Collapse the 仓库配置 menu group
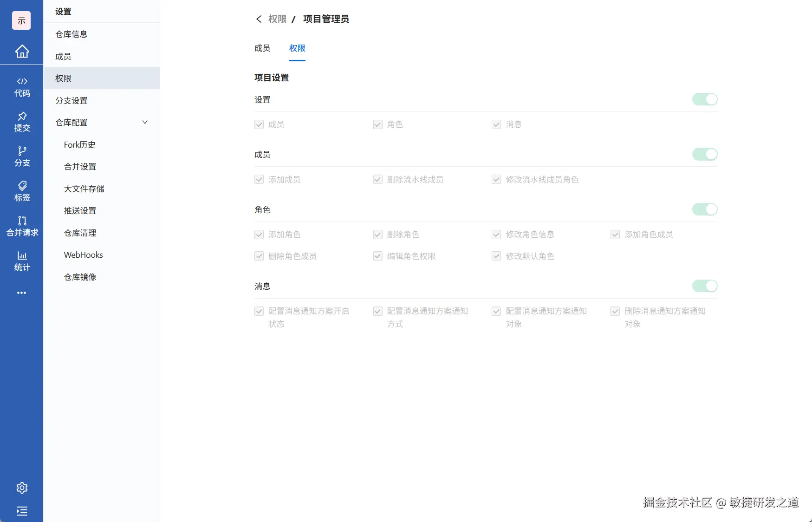Image resolution: width=812 pixels, height=522 pixels. click(x=145, y=122)
